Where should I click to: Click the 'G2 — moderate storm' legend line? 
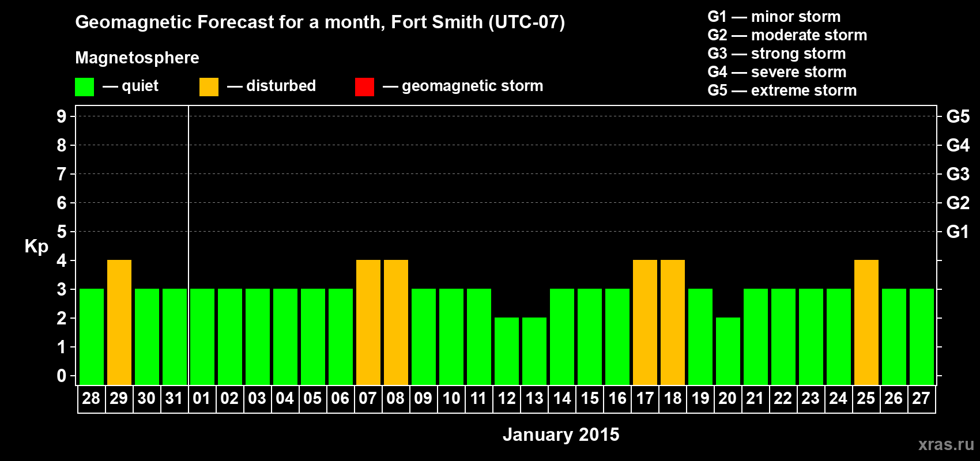tap(787, 35)
